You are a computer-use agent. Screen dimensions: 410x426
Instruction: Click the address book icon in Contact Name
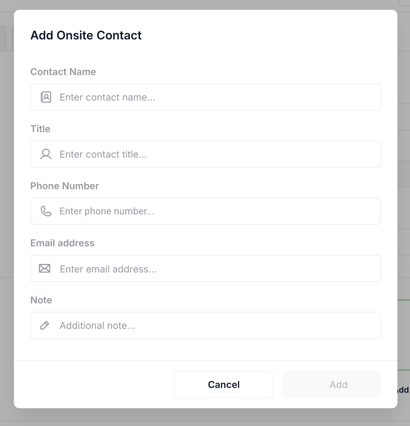(46, 97)
